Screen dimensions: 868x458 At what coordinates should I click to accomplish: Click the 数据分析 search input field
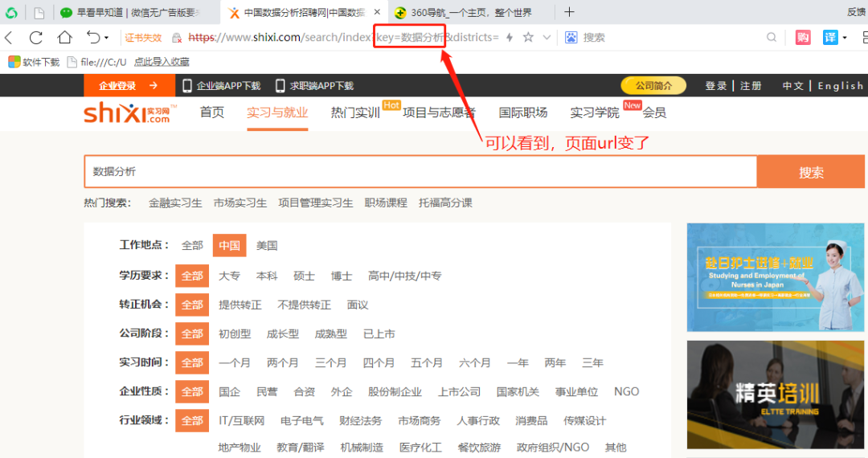point(420,171)
